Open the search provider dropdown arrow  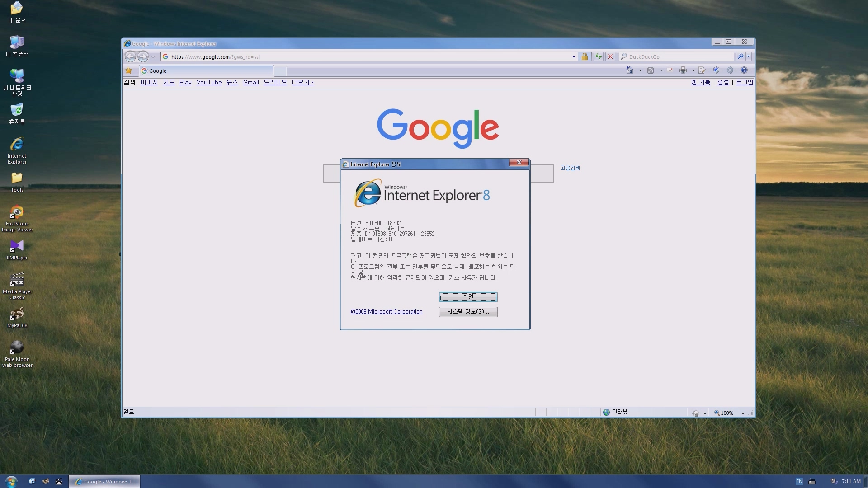(748, 56)
